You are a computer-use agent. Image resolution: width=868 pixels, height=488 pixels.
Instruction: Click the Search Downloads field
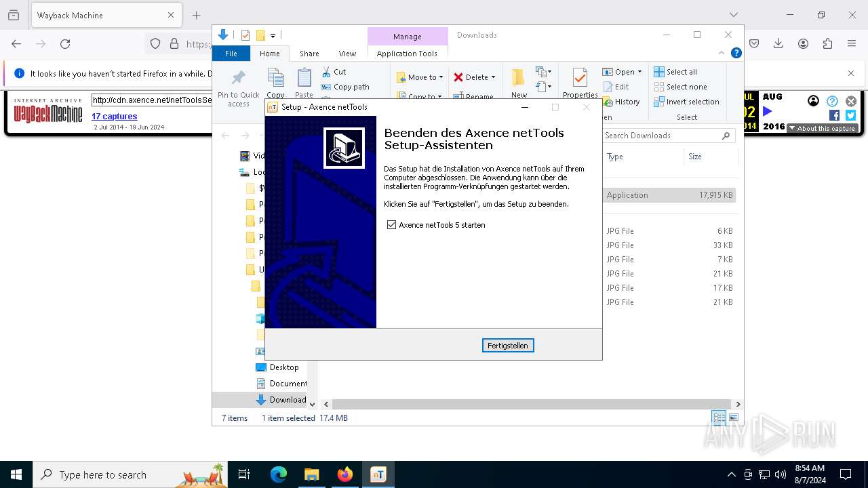668,136
